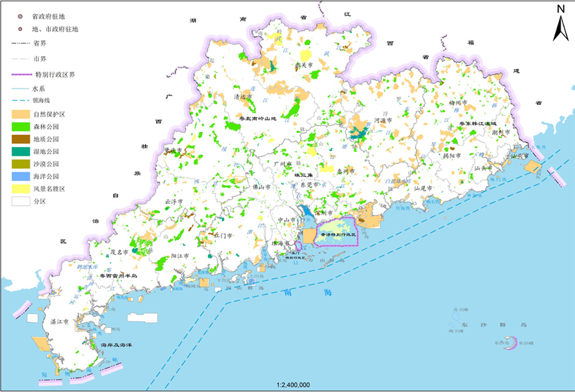This screenshot has width=575, height=392.
Task: Pick the blue 海洋公园 legend swatch
Action: (x=20, y=176)
